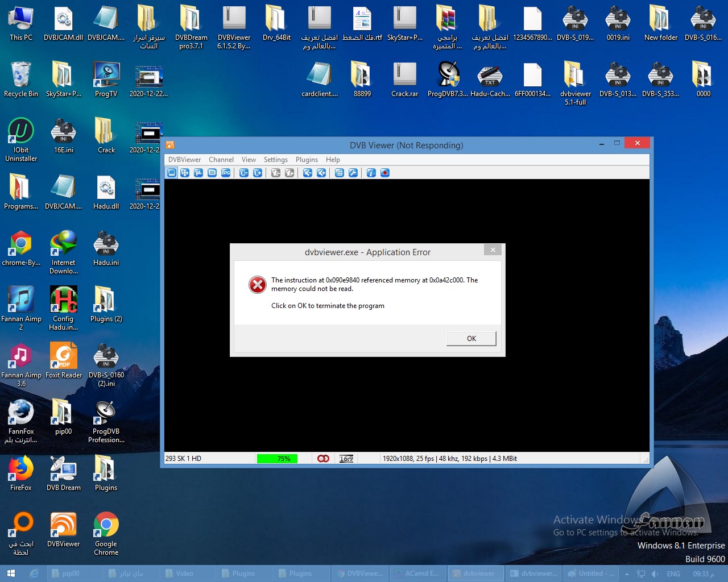Image resolution: width=728 pixels, height=582 pixels.
Task: Click the 16:9 aspect ratio status indicator
Action: point(346,459)
